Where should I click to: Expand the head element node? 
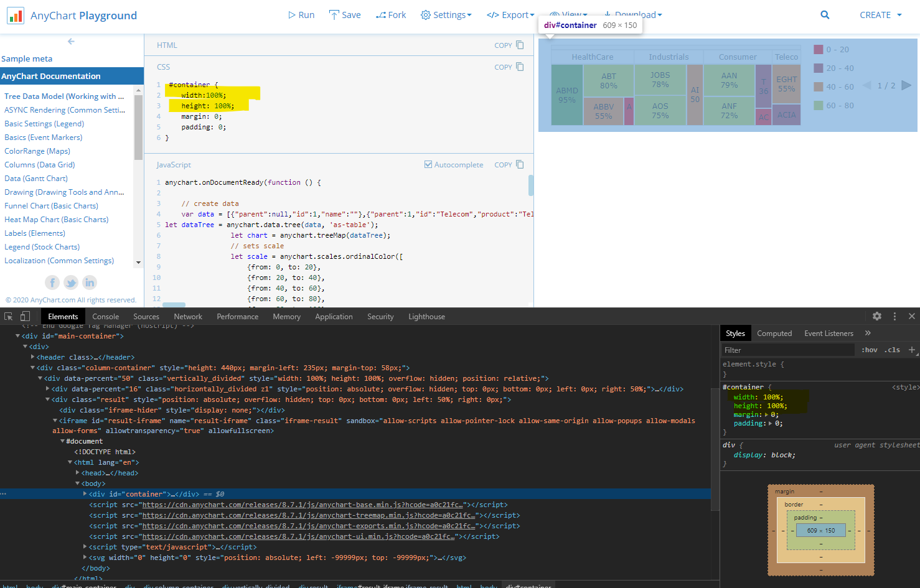(77, 473)
